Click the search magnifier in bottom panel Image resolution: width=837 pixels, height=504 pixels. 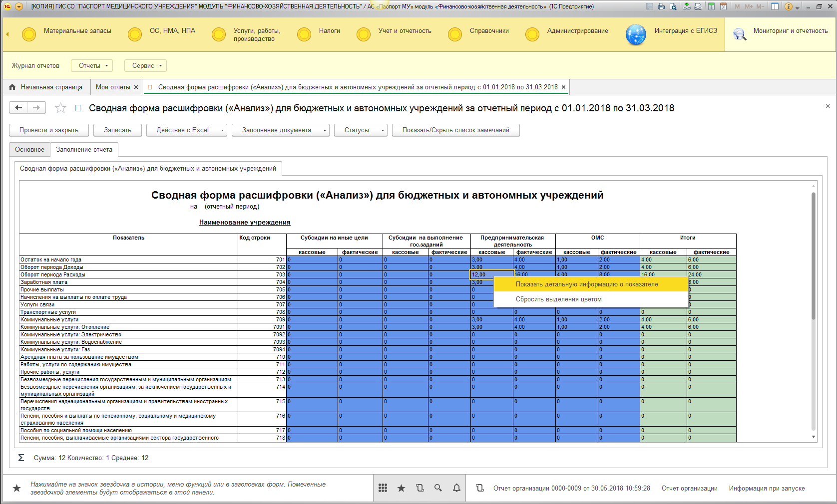[438, 488]
